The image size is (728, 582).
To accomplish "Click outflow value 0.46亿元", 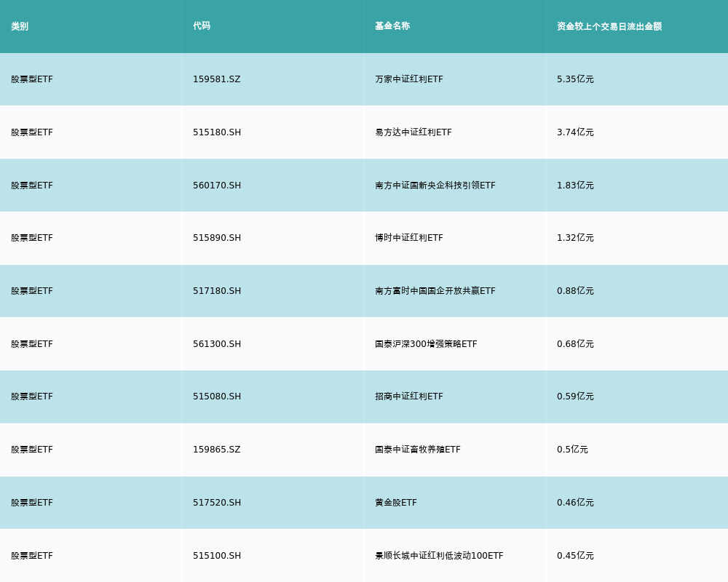I will [575, 503].
